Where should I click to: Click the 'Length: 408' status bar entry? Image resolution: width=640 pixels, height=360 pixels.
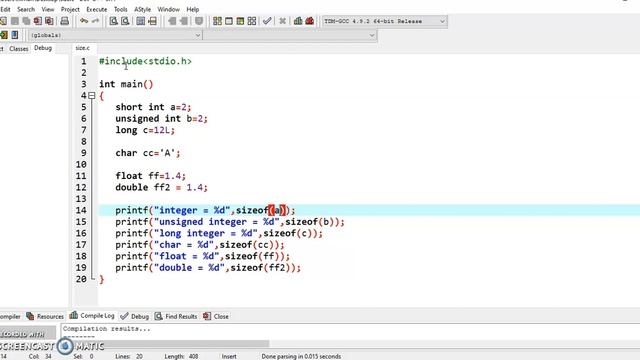[x=181, y=356]
